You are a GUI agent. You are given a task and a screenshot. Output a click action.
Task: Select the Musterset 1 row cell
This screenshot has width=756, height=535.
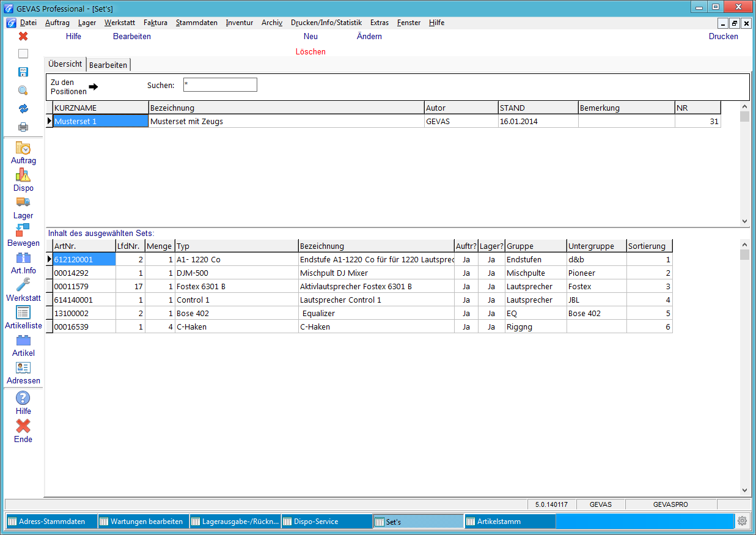tap(101, 121)
